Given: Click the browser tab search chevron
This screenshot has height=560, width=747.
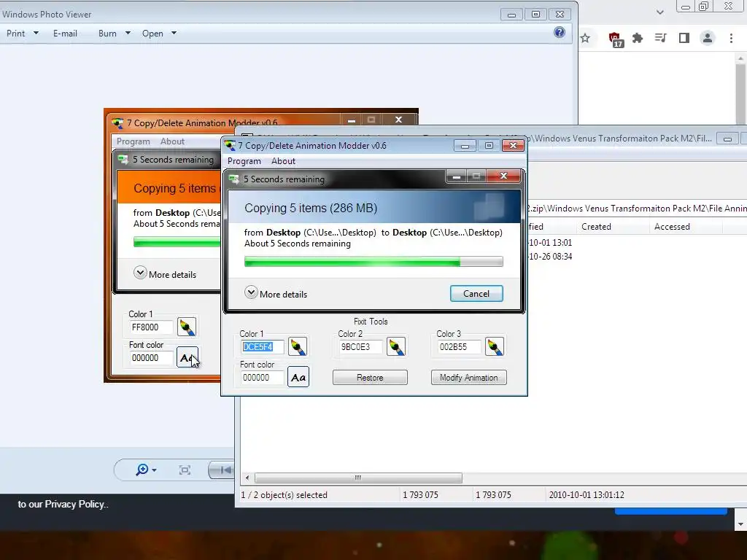Looking at the screenshot, I should [659, 12].
